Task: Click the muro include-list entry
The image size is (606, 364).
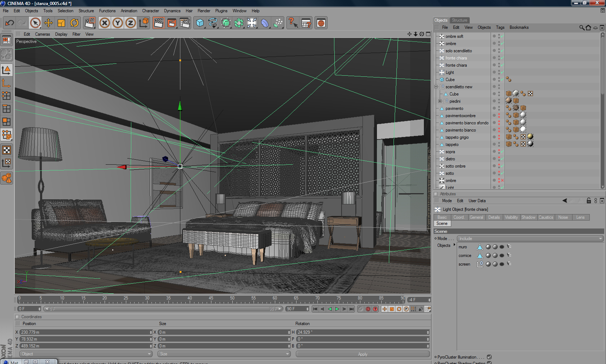Action: (x=463, y=247)
